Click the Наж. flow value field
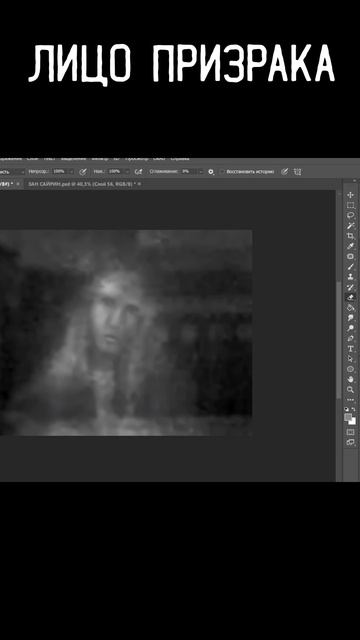Screen dimensions: 360x640 pos(116,172)
